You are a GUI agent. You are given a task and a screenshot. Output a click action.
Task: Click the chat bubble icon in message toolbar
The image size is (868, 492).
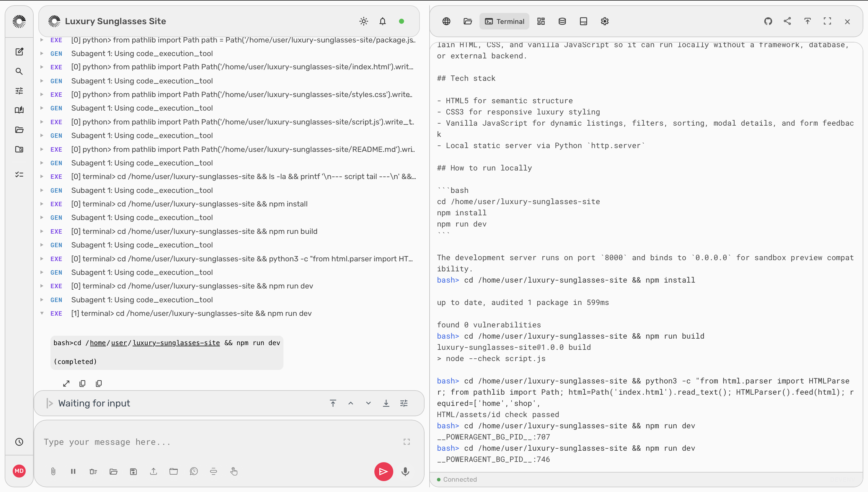click(x=194, y=471)
